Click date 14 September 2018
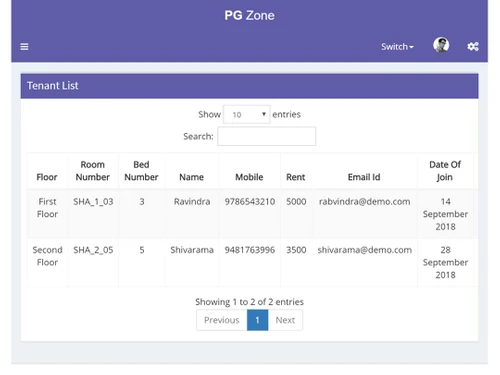The width and height of the screenshot is (500, 375). [445, 214]
